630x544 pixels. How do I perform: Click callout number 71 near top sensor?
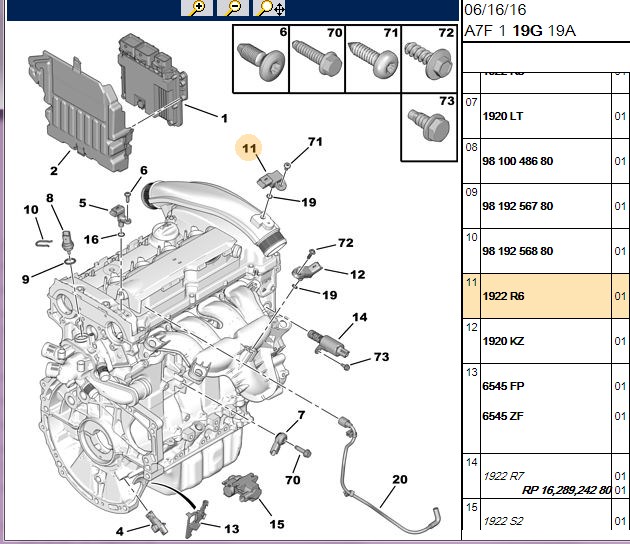[315, 141]
